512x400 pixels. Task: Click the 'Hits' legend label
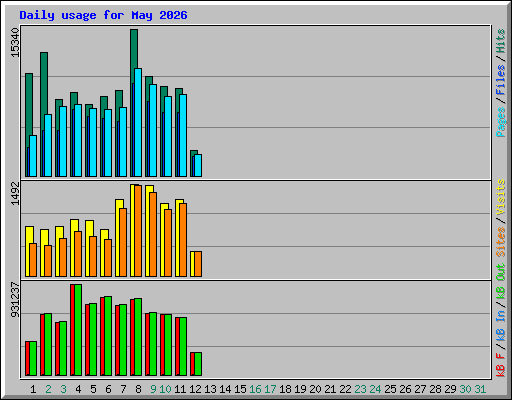tap(501, 41)
